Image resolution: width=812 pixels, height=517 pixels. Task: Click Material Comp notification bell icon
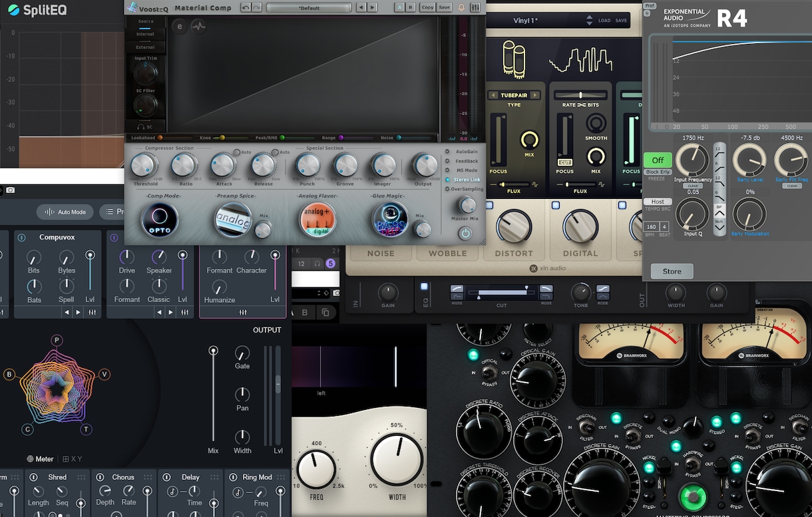point(461,7)
